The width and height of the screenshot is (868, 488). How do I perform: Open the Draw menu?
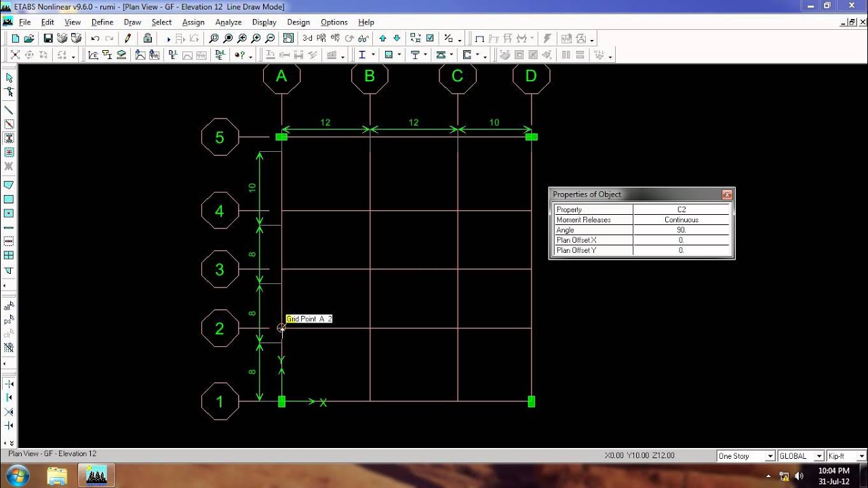click(x=132, y=22)
